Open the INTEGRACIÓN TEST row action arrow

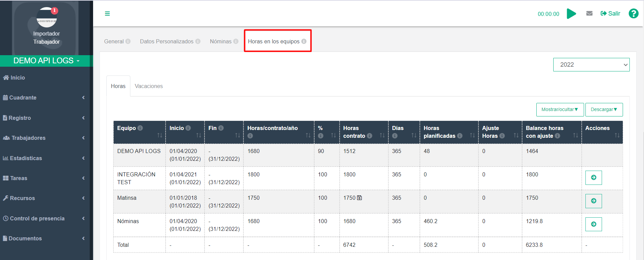[593, 177]
